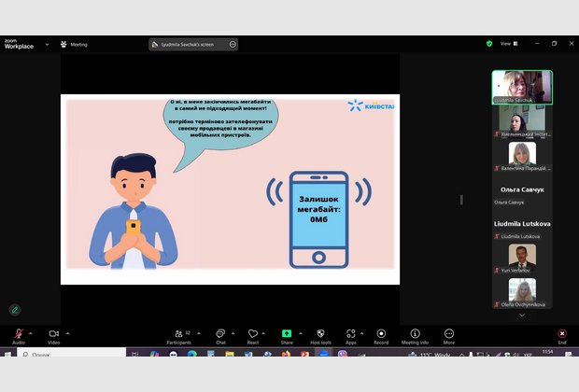
Task: Open the Apps icon
Action: click(x=350, y=334)
